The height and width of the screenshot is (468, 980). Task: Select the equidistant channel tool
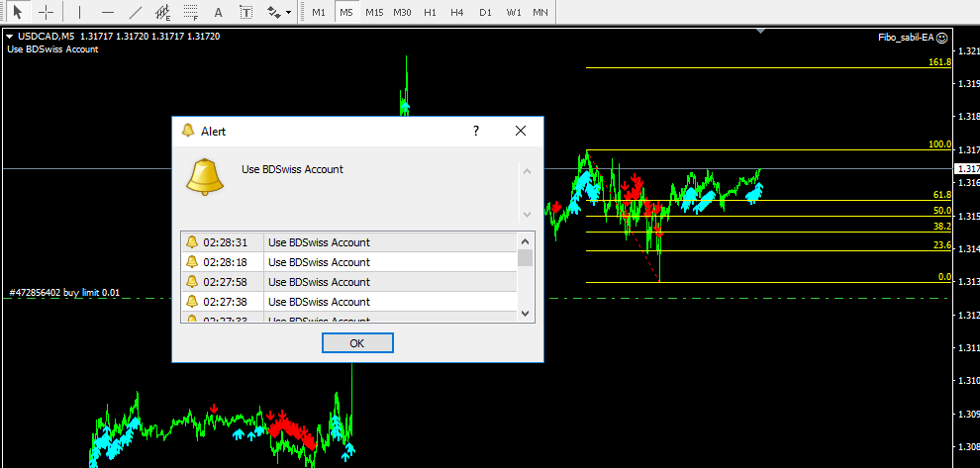pos(163,12)
